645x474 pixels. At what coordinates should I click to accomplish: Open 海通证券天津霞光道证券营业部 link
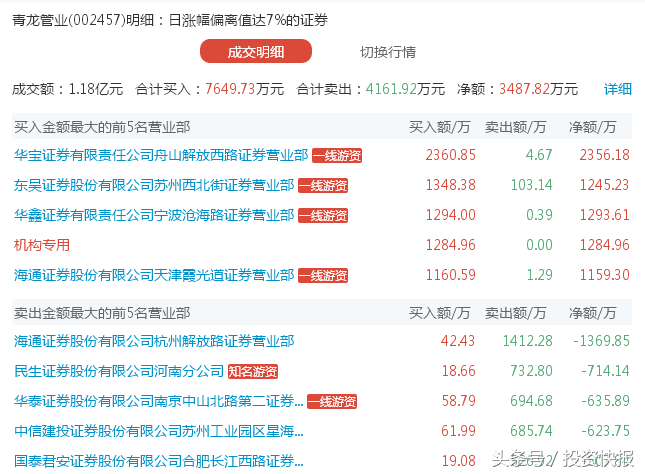tap(154, 275)
